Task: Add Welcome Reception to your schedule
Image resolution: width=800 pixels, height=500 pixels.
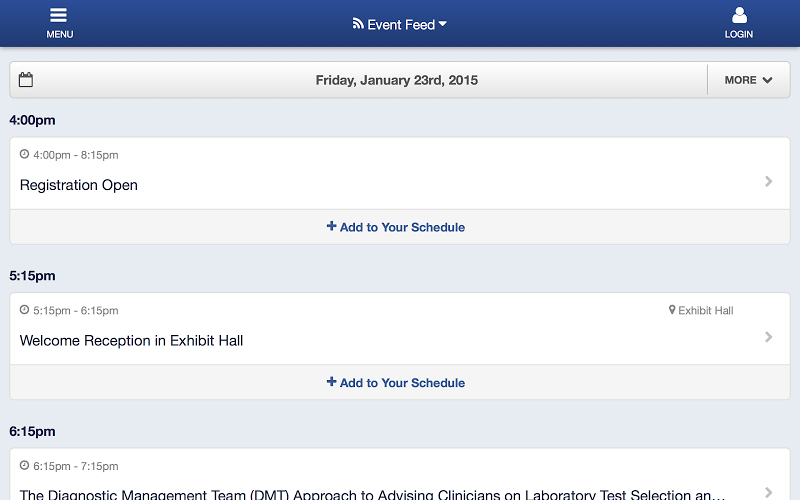Action: pyautogui.click(x=396, y=383)
